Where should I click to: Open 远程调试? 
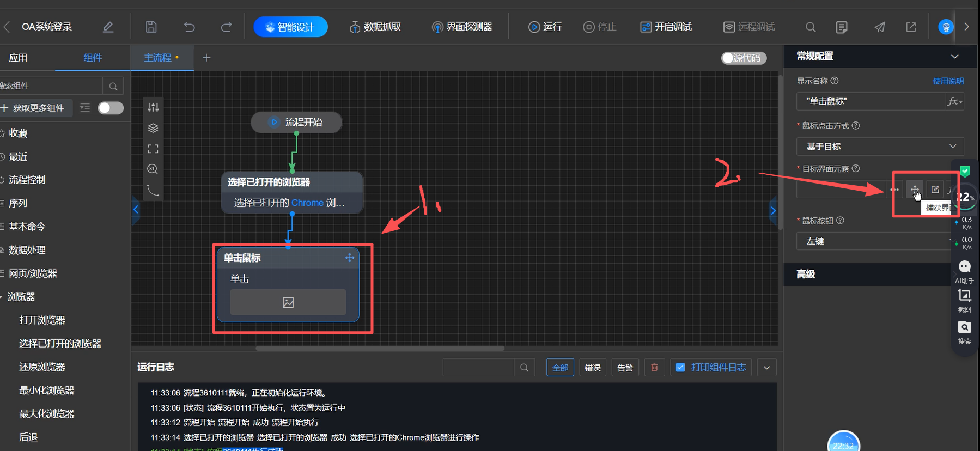(x=749, y=27)
